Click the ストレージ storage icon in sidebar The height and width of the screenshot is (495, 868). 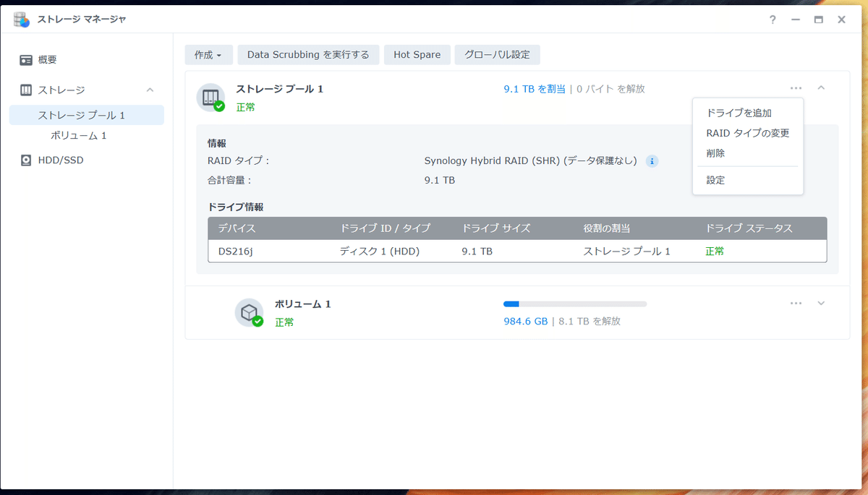pyautogui.click(x=26, y=90)
